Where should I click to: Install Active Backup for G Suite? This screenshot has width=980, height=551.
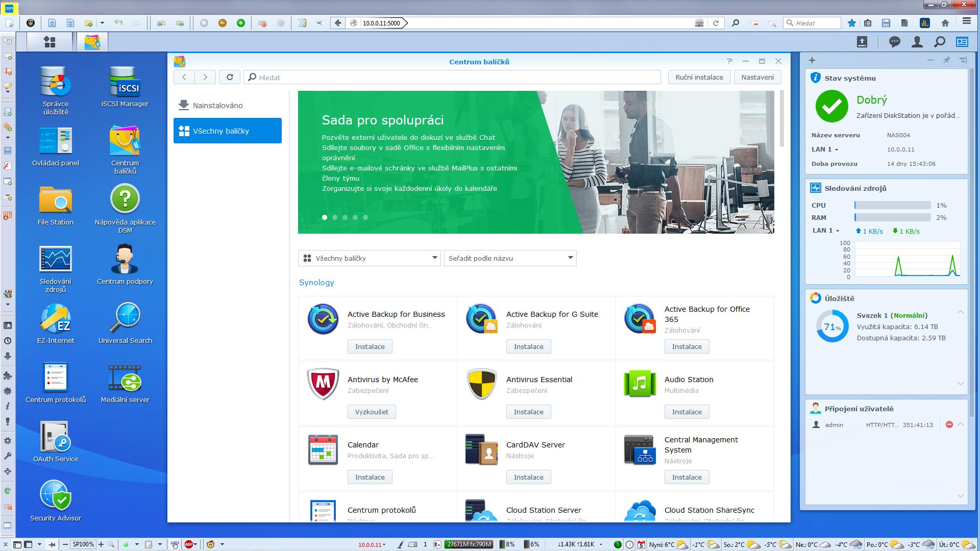point(528,346)
